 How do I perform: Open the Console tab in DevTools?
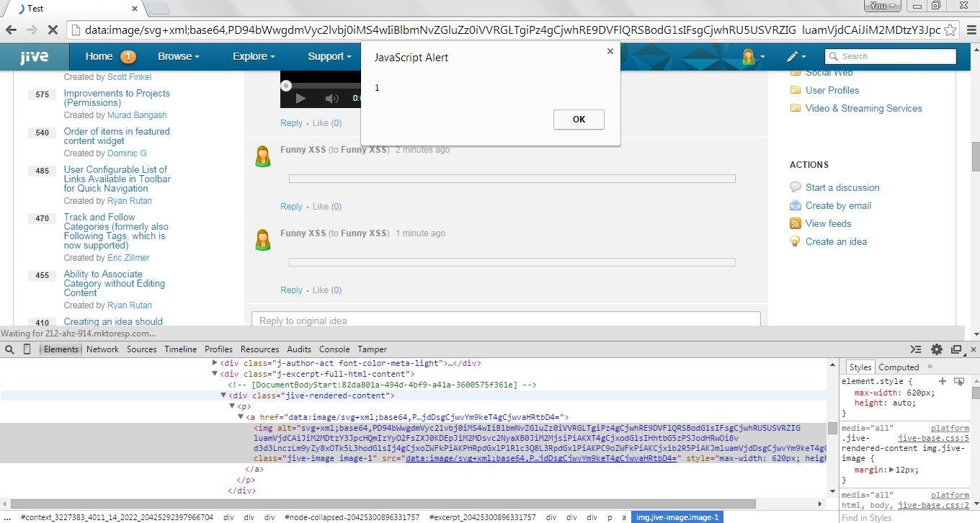pyautogui.click(x=334, y=349)
